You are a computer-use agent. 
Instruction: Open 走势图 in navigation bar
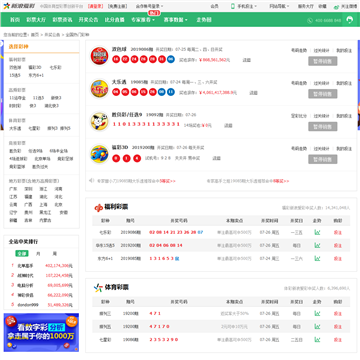[204, 20]
